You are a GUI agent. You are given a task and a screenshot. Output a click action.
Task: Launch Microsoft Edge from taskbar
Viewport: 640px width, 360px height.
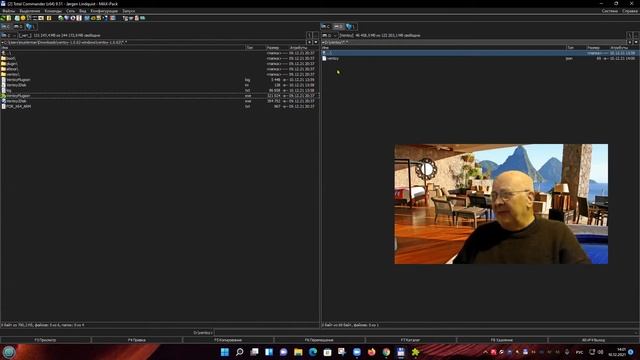pyautogui.click(x=313, y=352)
